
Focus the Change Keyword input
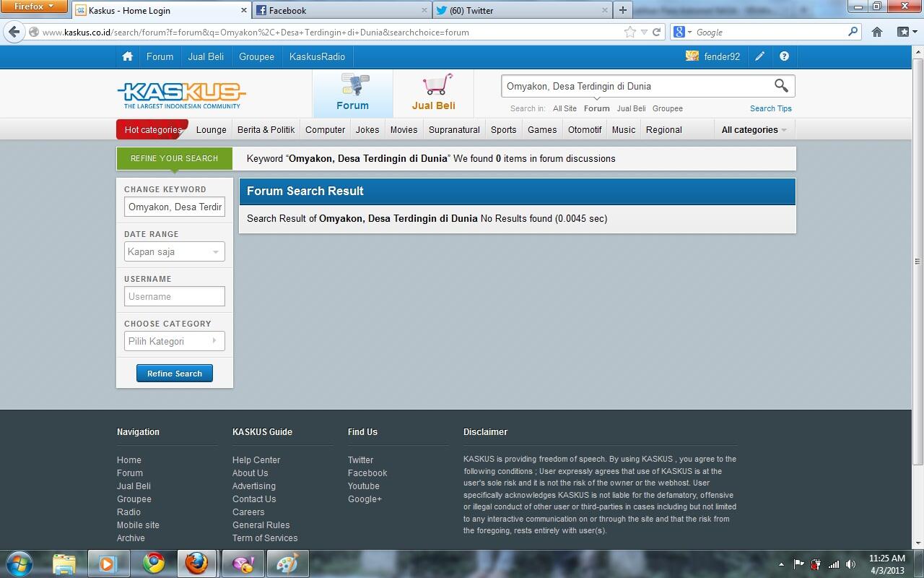[174, 207]
